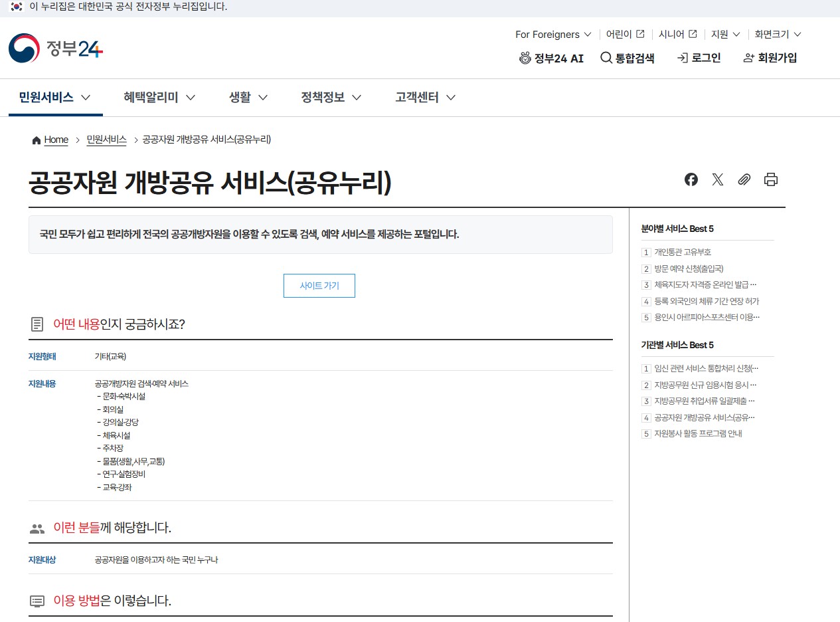Click 분야별 서비스 Best 5 heading
840x622 pixels.
677,229
